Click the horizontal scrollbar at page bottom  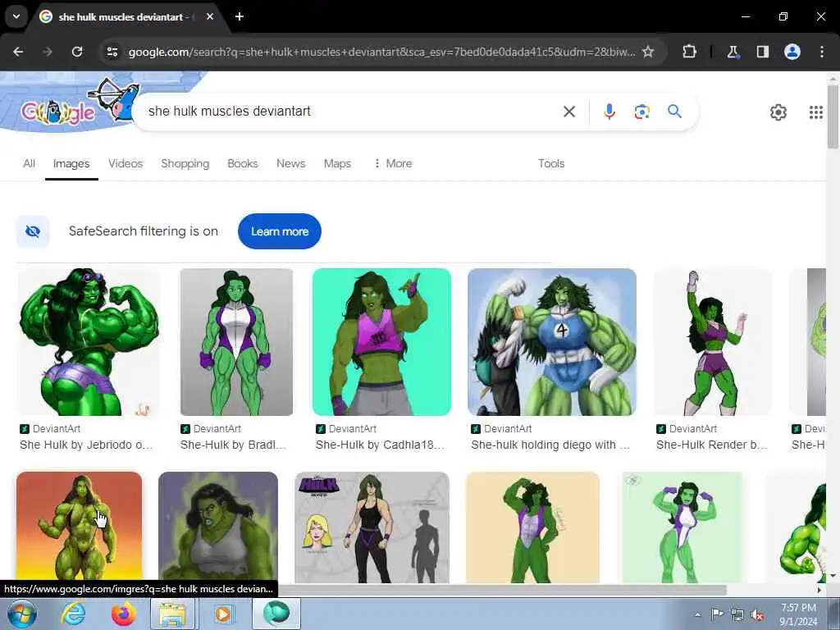click(502, 590)
